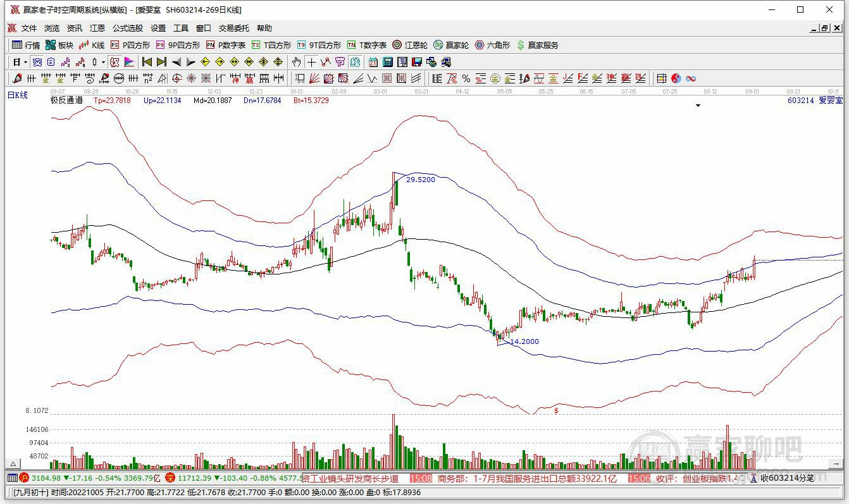Image resolution: width=849 pixels, height=504 pixels.
Task: Open the 六角形 hexagon tool
Action: click(492, 45)
